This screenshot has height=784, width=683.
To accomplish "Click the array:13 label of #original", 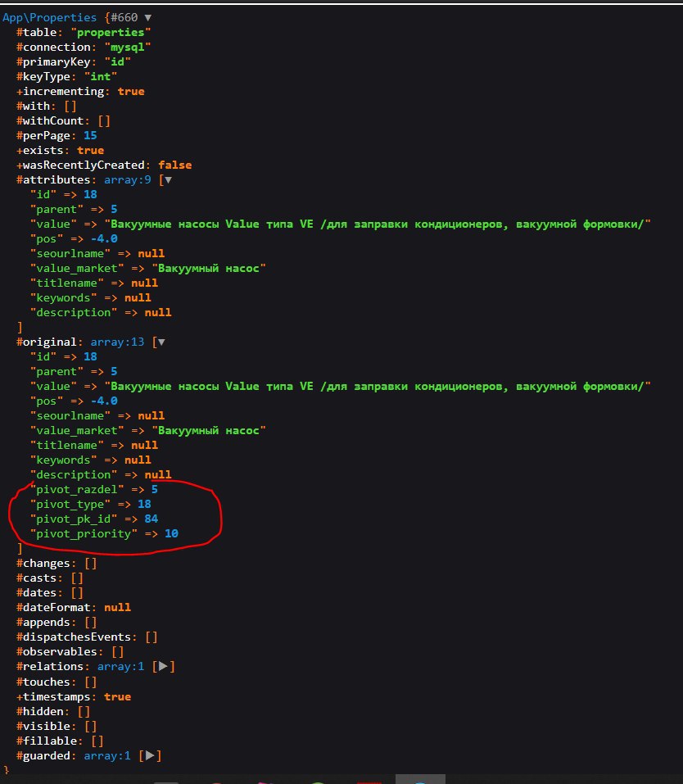I will (x=117, y=342).
